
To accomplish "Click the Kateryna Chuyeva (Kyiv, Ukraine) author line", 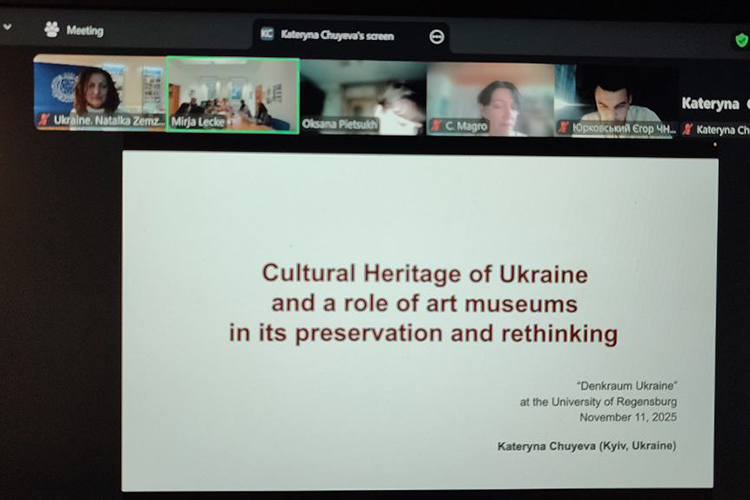I will click(586, 445).
